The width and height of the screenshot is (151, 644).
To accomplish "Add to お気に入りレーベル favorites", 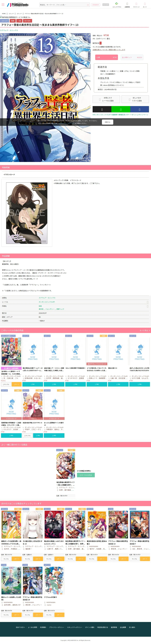I will pyautogui.click(x=106, y=99).
